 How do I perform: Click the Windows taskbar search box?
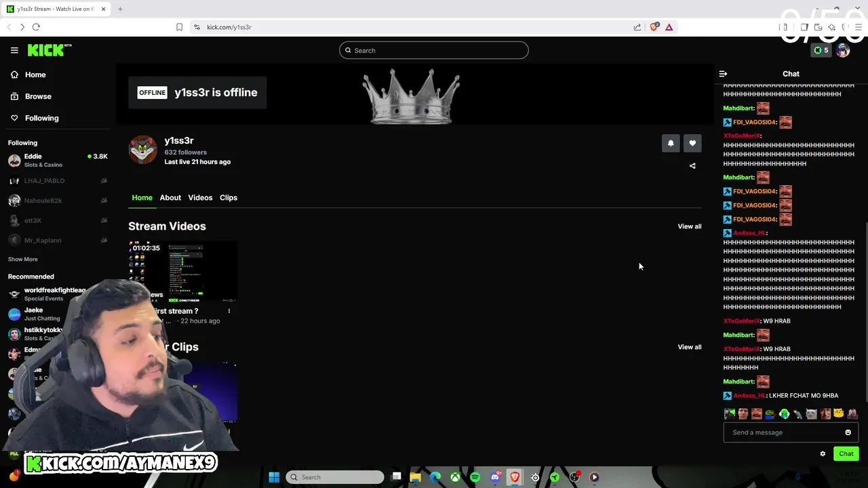(x=334, y=477)
